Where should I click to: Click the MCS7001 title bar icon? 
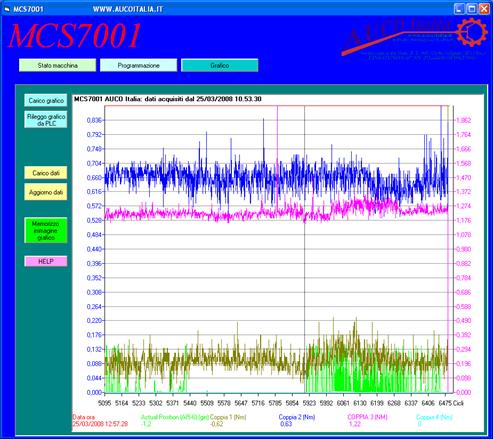tap(6, 9)
